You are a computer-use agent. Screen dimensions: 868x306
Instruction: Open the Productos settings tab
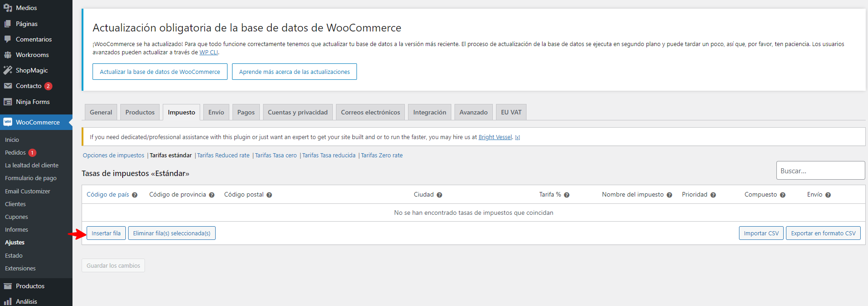tap(140, 112)
